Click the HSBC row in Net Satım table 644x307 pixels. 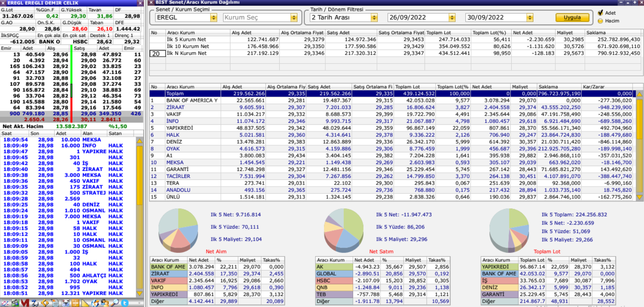point(383,281)
